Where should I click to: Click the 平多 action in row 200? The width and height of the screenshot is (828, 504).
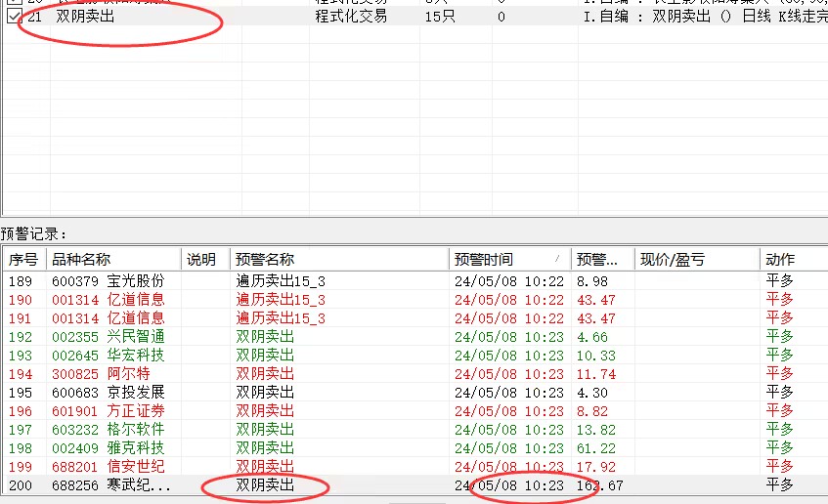(x=780, y=485)
